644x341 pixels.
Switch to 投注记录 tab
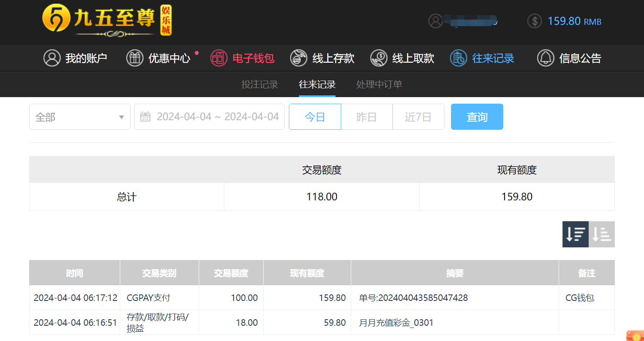tap(260, 84)
